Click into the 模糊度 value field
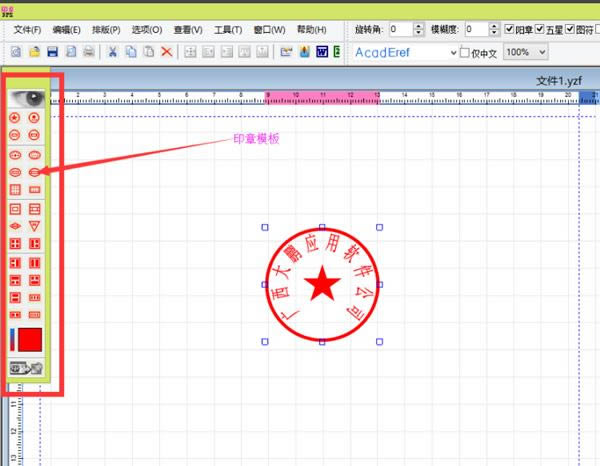Image resolution: width=600 pixels, height=466 pixels. pyautogui.click(x=476, y=29)
